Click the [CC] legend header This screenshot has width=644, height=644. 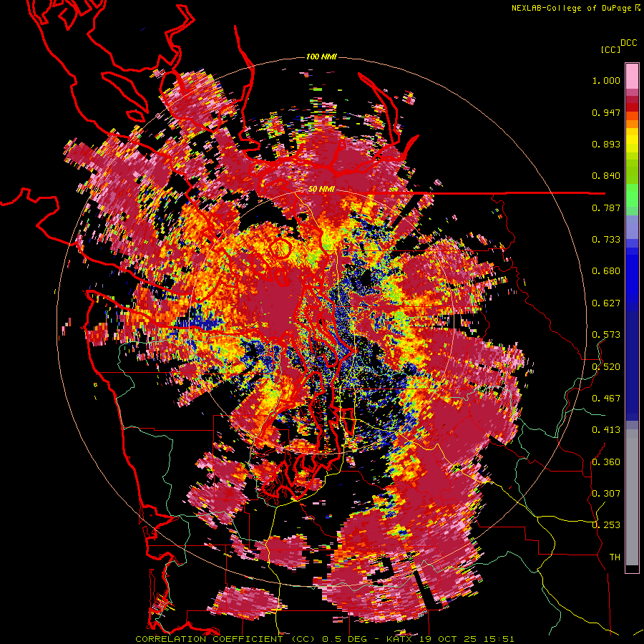(x=610, y=49)
